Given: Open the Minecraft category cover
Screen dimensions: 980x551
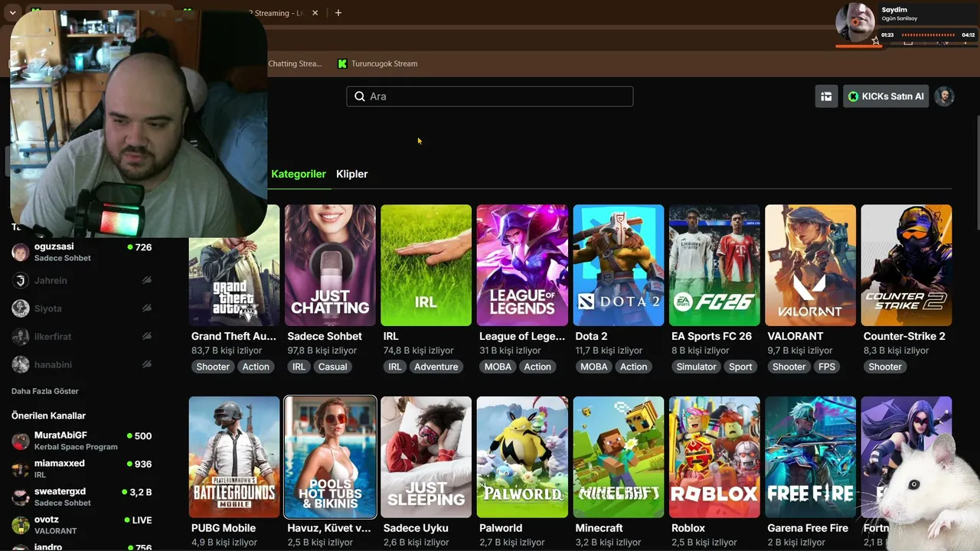Looking at the screenshot, I should coord(619,457).
